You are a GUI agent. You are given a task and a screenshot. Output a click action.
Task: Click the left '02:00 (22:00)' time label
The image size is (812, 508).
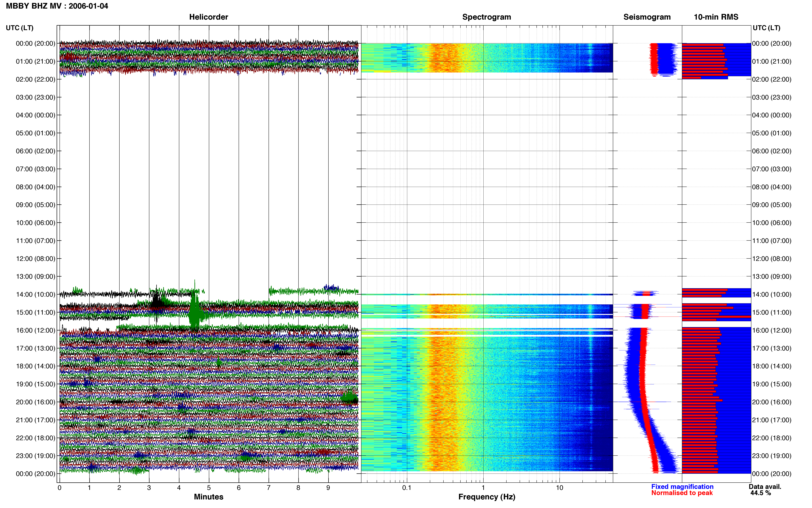[x=35, y=79]
